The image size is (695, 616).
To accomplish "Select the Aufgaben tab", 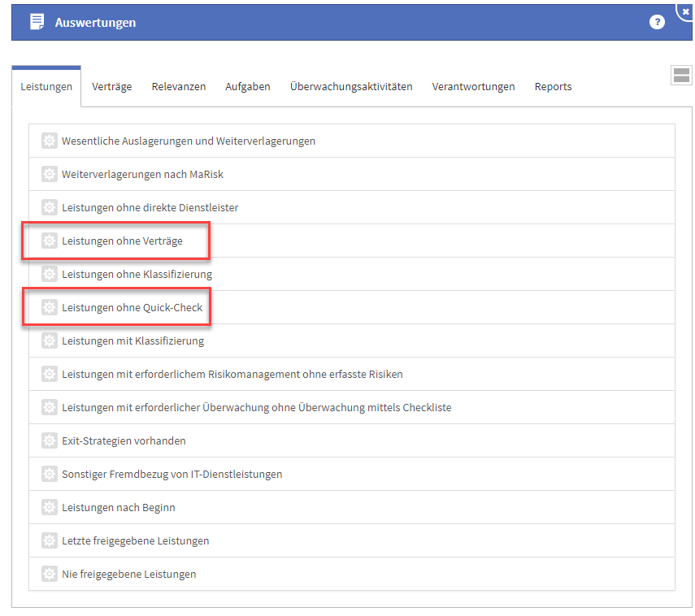I will click(248, 87).
